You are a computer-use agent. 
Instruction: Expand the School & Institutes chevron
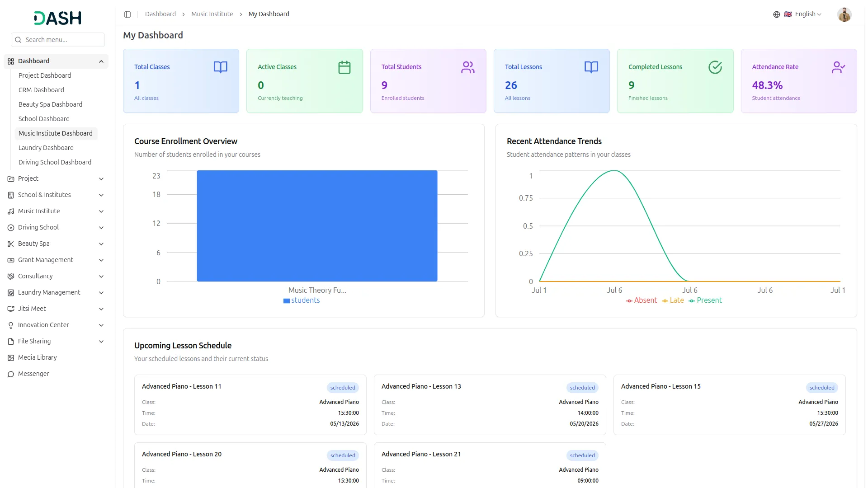coord(101,195)
